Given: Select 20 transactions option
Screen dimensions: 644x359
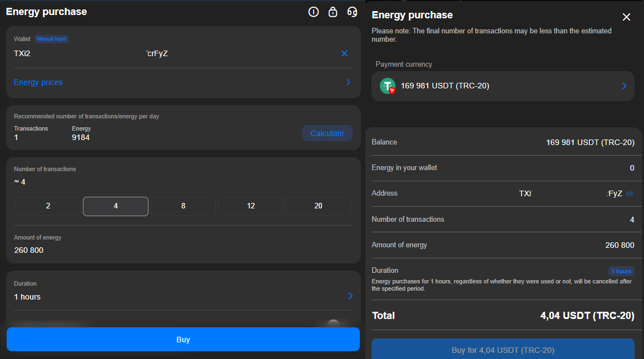Looking at the screenshot, I should pyautogui.click(x=318, y=206).
